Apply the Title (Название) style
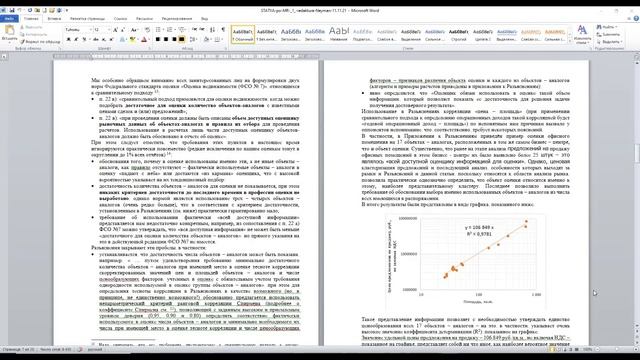Image resolution: width=640 pixels, height=360 pixels. [x=339, y=34]
